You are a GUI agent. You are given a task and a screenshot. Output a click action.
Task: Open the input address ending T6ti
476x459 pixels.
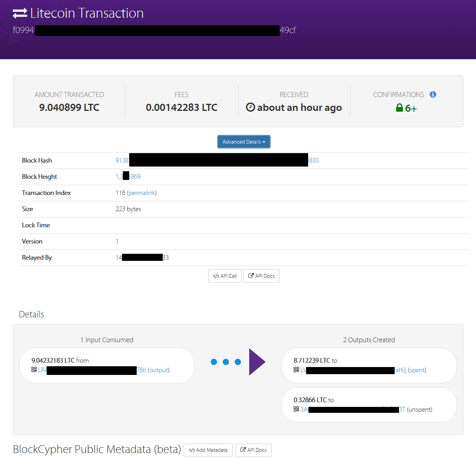pyautogui.click(x=92, y=370)
